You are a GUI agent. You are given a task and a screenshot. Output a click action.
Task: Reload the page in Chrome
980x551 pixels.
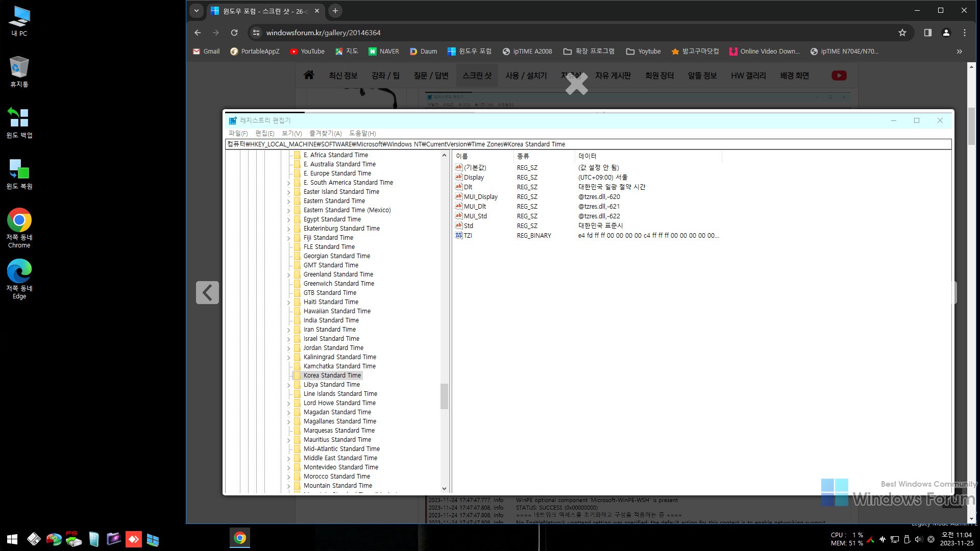point(234,33)
